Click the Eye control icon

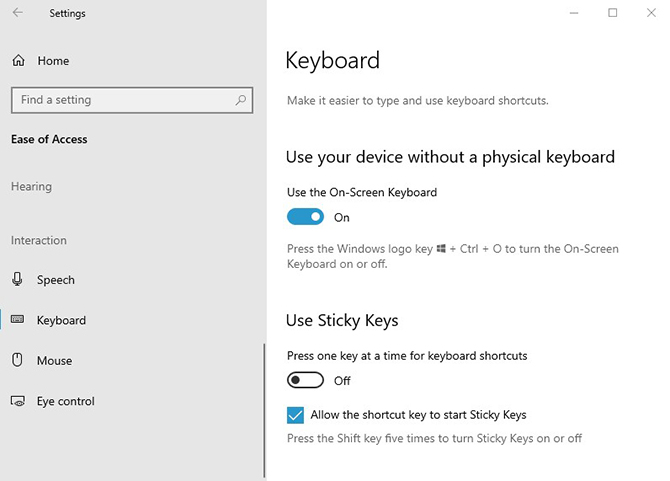(x=18, y=401)
